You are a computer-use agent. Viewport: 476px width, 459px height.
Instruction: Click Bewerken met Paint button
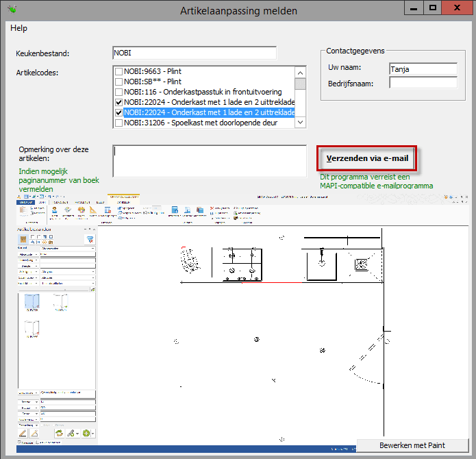click(x=412, y=445)
